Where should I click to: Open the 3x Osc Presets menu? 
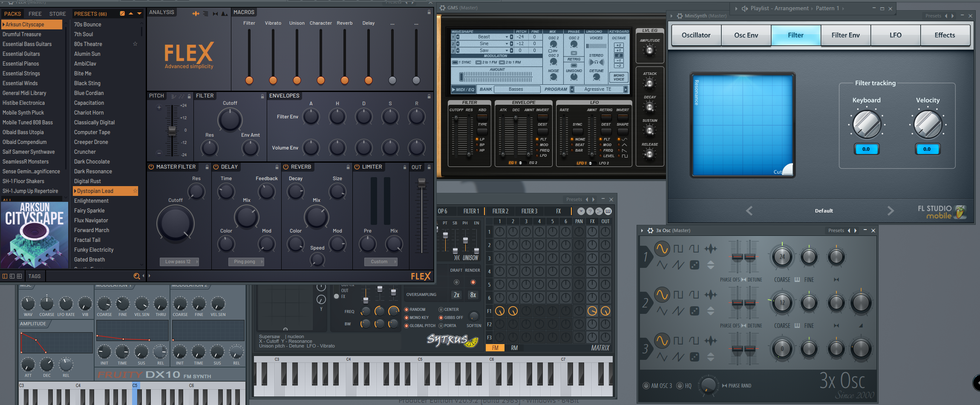tap(836, 230)
